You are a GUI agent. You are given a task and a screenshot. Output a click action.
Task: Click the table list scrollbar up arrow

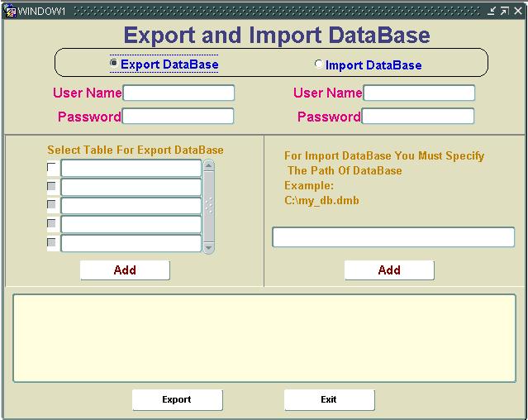(208, 166)
